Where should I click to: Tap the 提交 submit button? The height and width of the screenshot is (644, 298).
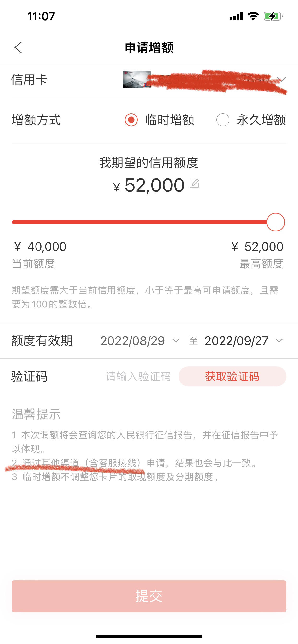[x=149, y=596]
